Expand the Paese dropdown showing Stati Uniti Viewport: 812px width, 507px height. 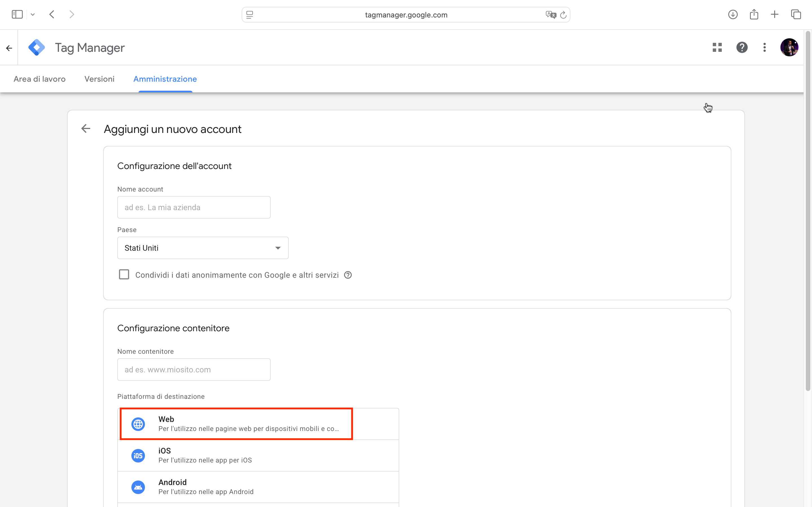pyautogui.click(x=203, y=248)
